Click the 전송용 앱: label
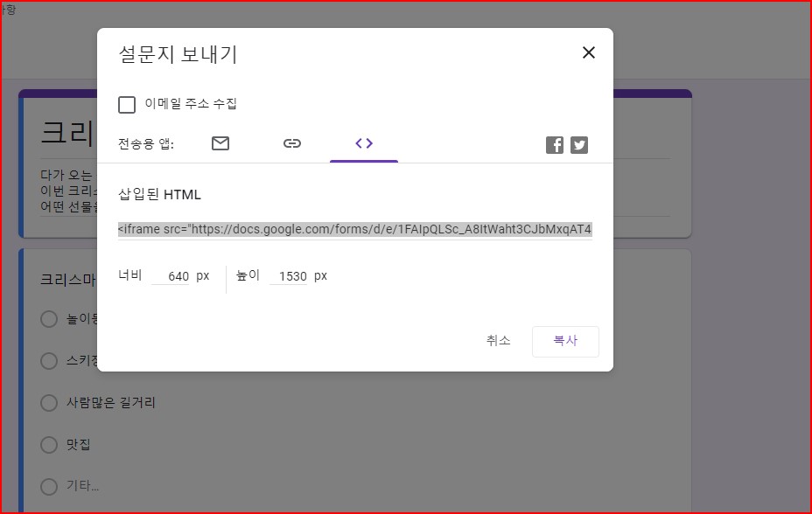This screenshot has width=812, height=514. (x=146, y=143)
